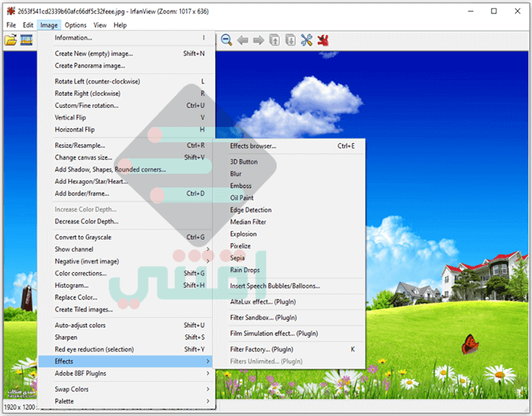Apply the Blur effect

click(x=289, y=174)
